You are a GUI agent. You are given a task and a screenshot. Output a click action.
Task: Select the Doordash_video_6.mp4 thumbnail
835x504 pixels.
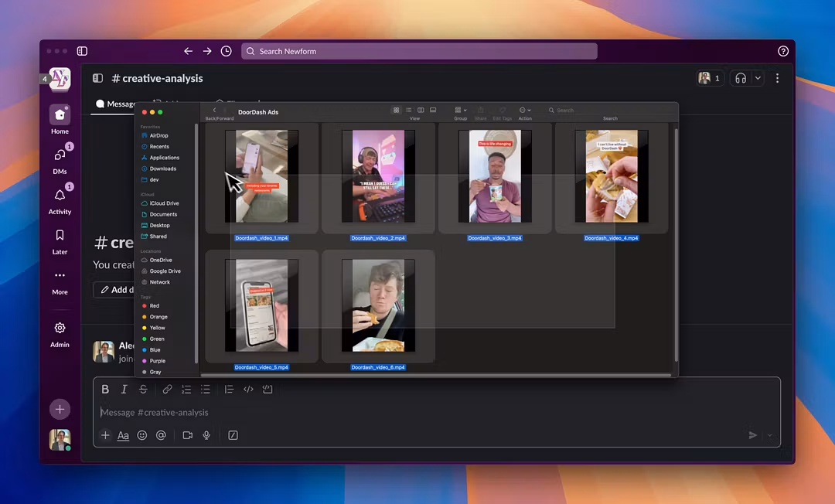point(378,305)
